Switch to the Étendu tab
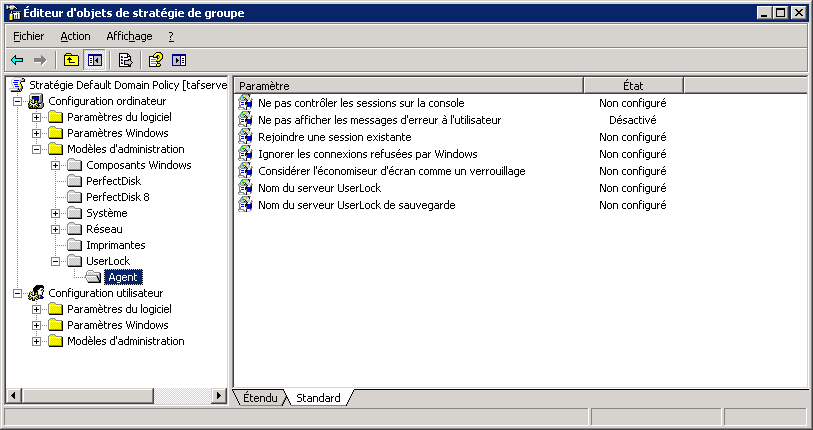 tap(259, 398)
